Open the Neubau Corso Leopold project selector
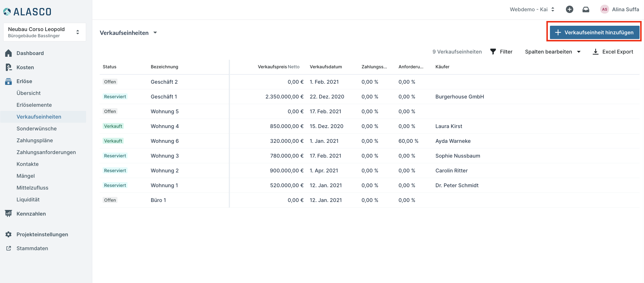Screen dimensions: 644x283 pos(44,32)
